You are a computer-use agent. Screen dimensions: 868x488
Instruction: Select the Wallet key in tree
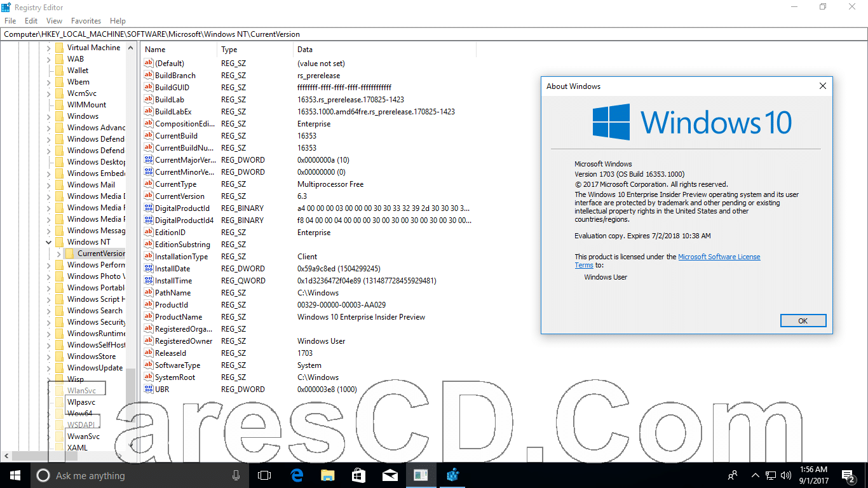click(x=78, y=70)
